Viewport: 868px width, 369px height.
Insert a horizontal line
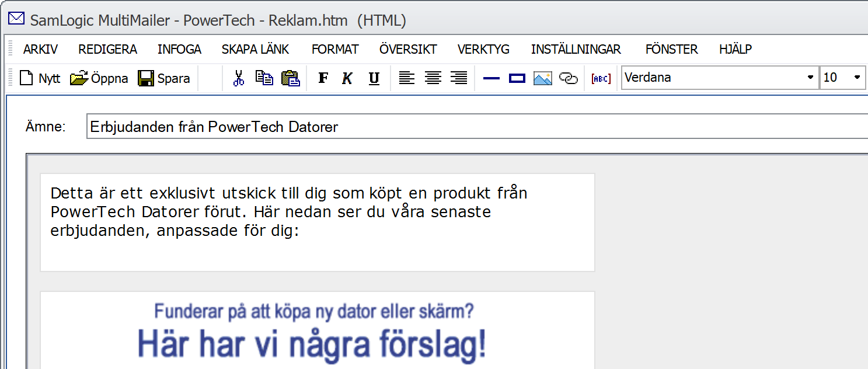[491, 78]
